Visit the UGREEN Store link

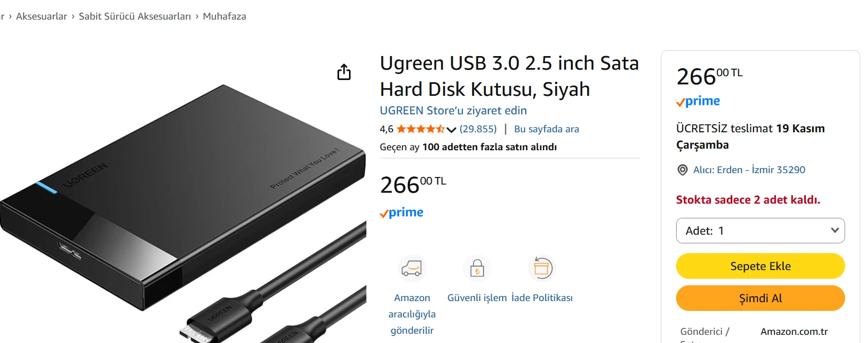(x=454, y=111)
